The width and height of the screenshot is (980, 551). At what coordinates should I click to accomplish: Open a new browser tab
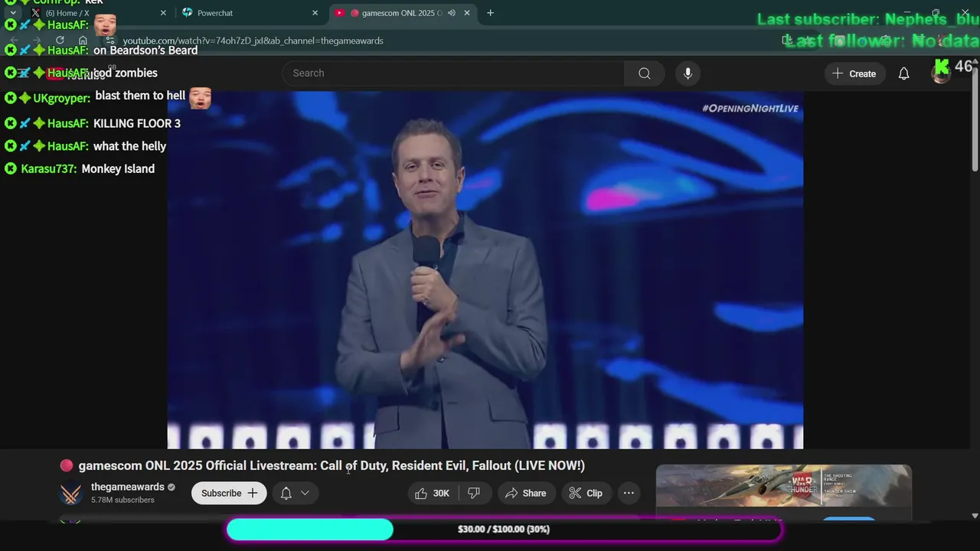pos(490,13)
